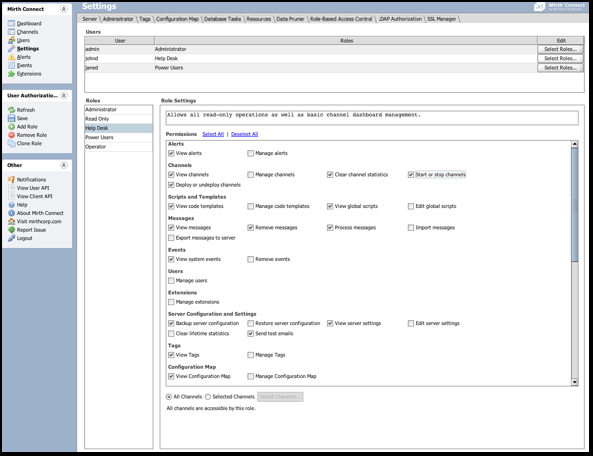Click the permissions scroll down arrow
Screen dimensions: 593x456
click(574, 382)
